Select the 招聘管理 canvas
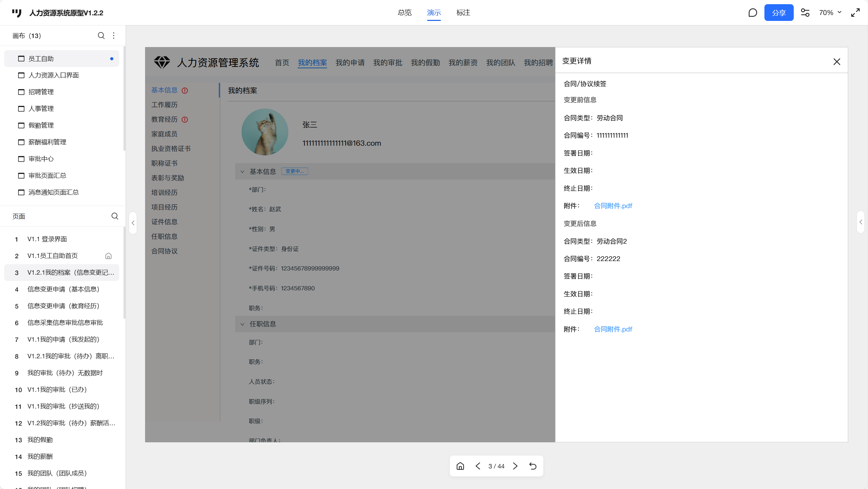The width and height of the screenshot is (868, 489). 41,92
